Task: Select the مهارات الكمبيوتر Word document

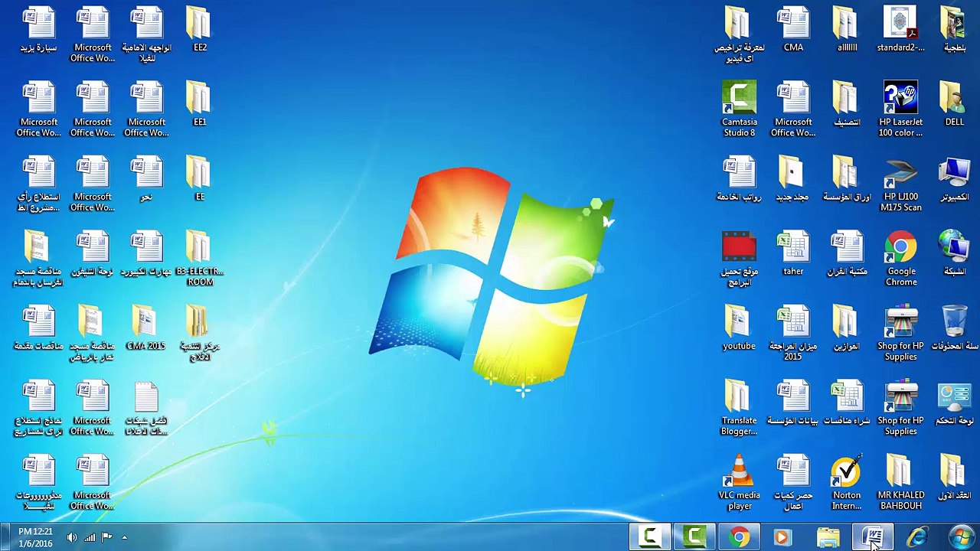Action: pos(145,253)
